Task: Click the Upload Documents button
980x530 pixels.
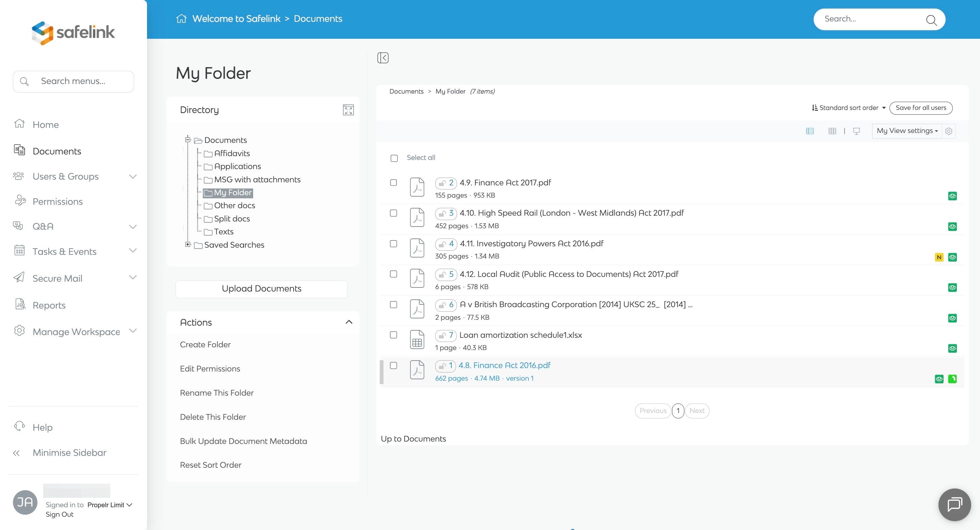Action: [261, 288]
